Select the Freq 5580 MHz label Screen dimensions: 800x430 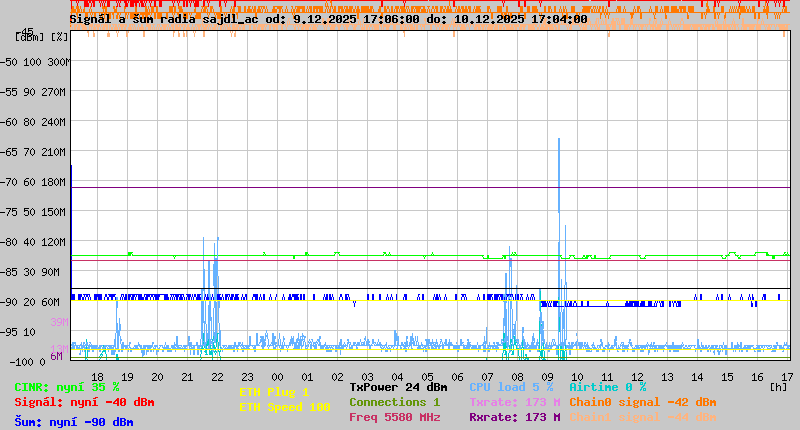(x=394, y=417)
